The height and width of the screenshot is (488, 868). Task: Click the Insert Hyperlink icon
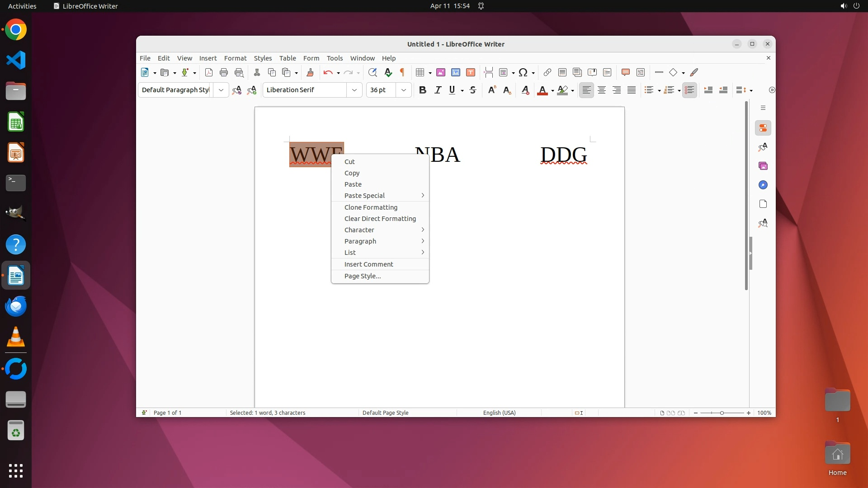click(x=547, y=72)
